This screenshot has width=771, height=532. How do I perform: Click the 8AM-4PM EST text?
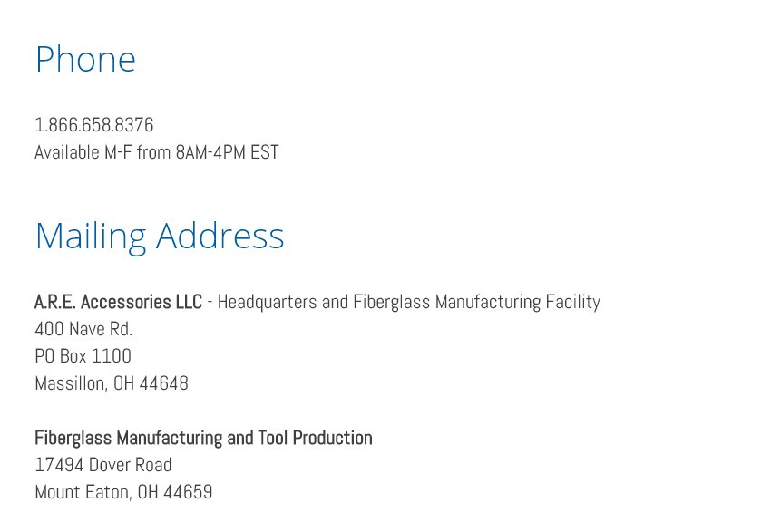[227, 152]
